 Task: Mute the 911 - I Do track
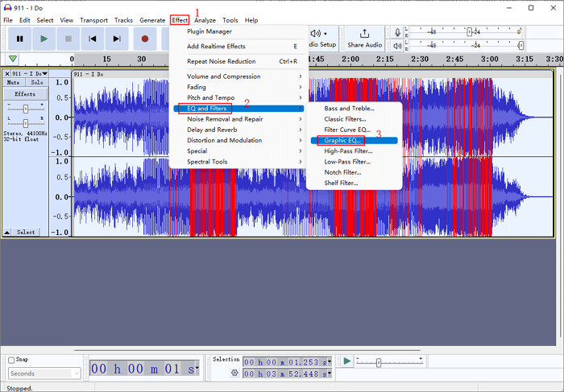coord(14,82)
